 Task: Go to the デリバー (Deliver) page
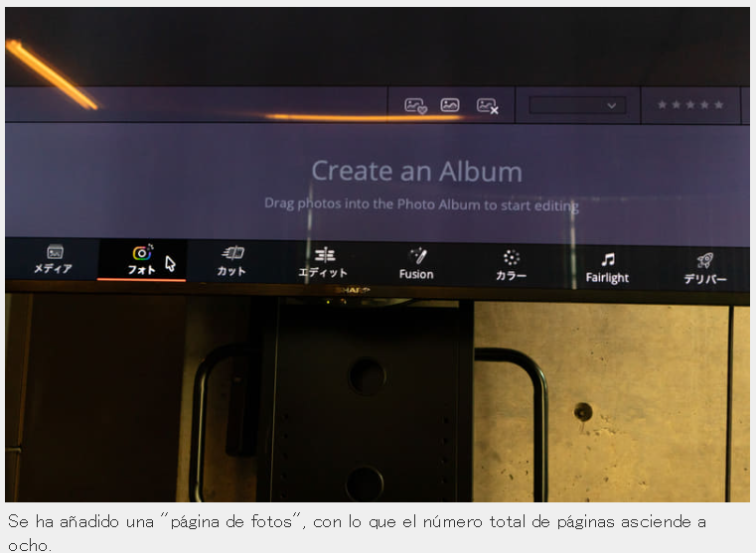[705, 269]
